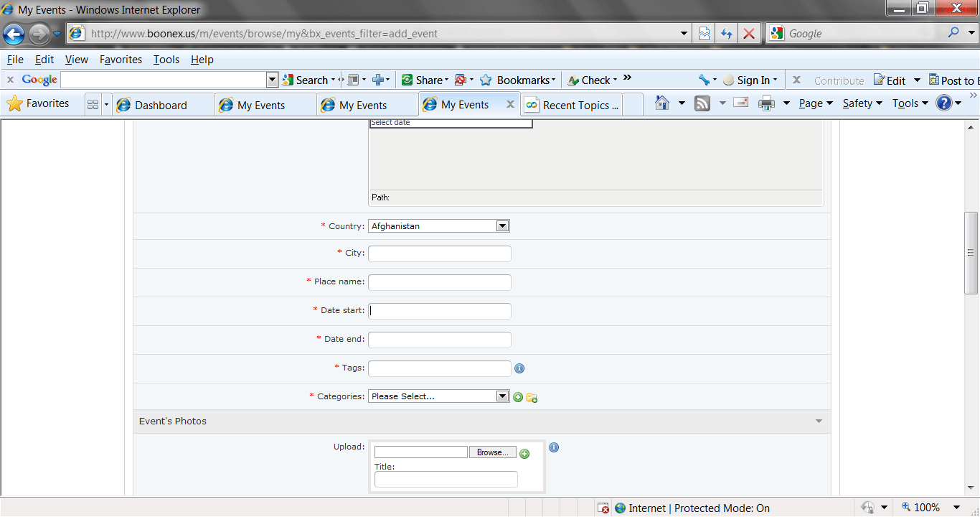The image size is (980, 517).
Task: Click the Upload info icon
Action: coord(553,447)
